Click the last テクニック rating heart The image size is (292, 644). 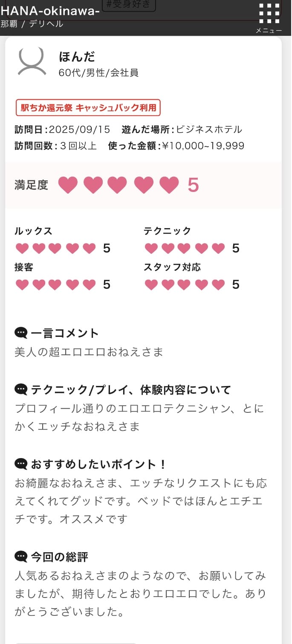[x=218, y=248]
